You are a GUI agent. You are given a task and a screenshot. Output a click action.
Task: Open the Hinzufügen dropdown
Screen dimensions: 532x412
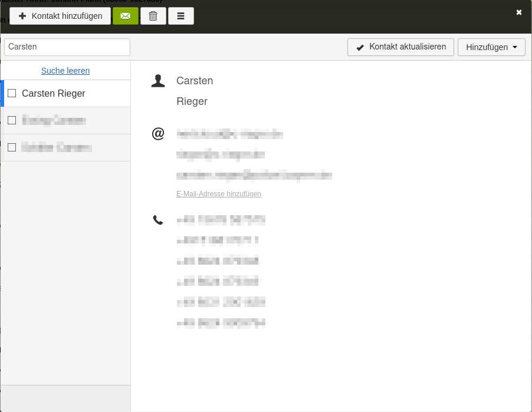pos(491,47)
